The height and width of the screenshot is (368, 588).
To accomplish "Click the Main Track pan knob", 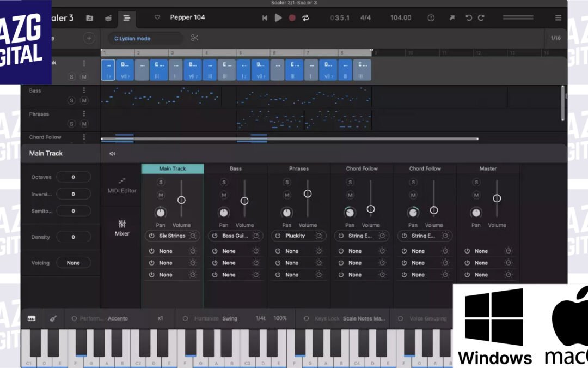I will [x=161, y=213].
